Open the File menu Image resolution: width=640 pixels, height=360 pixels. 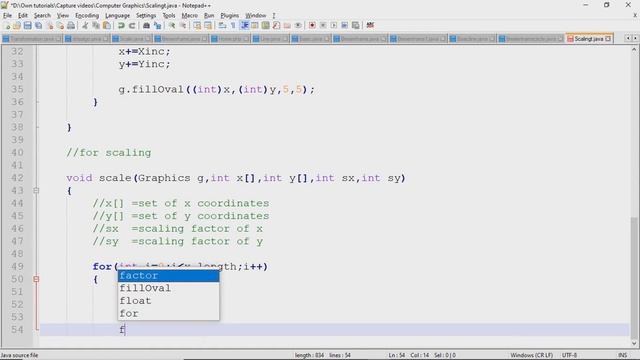click(7, 16)
